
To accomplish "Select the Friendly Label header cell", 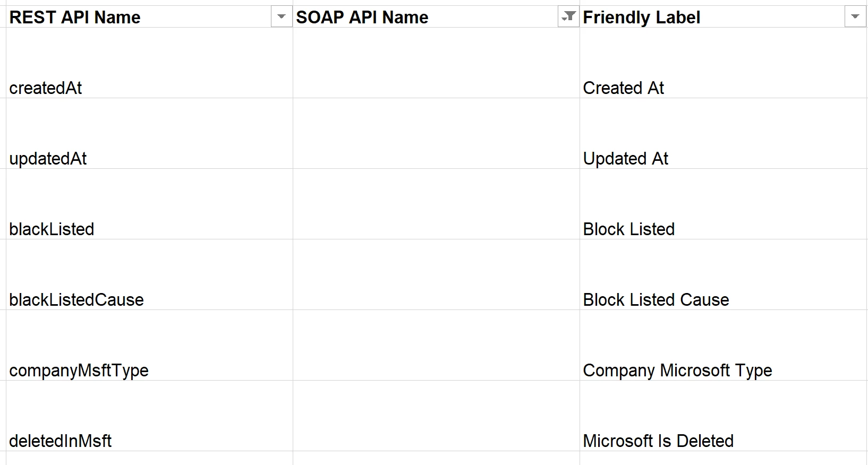I will [723, 17].
